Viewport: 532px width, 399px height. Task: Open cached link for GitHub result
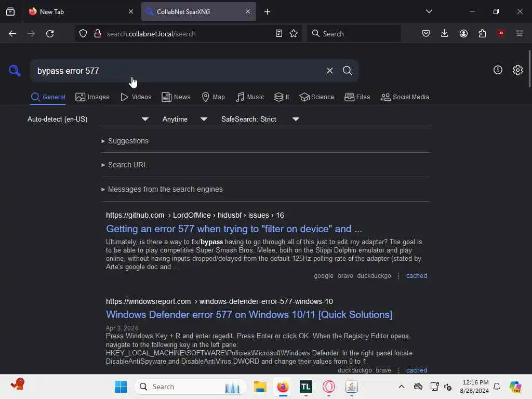416,276
